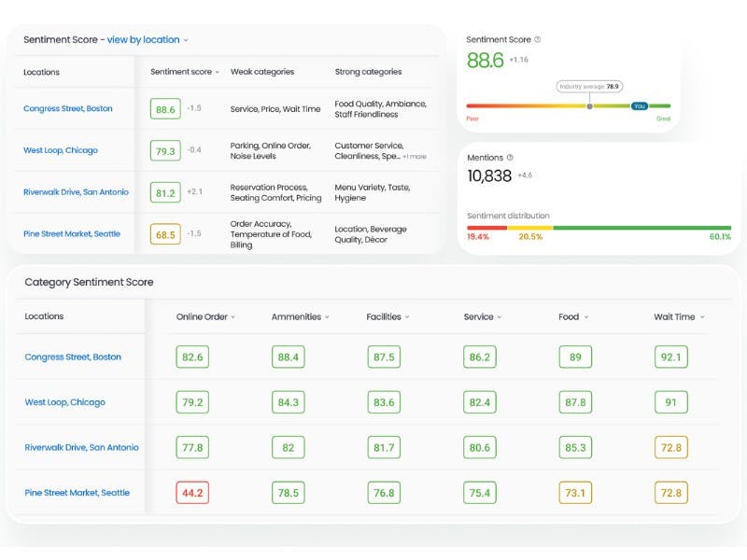Screen dimensions: 747x560
Task: Click the Mentions info icon
Action: (509, 158)
